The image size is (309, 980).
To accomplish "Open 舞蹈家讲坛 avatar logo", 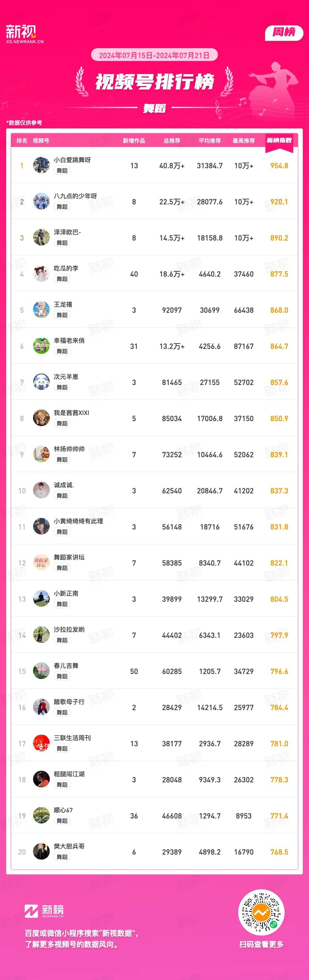I will coord(41,563).
